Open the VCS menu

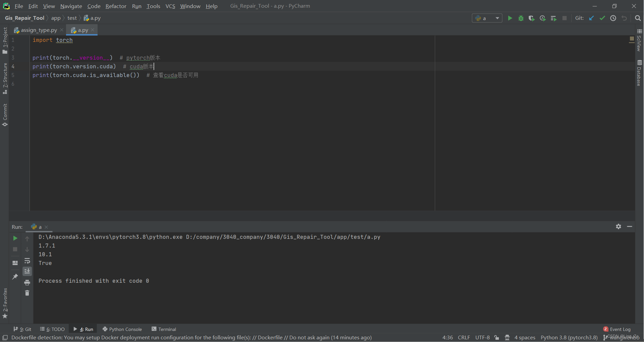click(170, 6)
